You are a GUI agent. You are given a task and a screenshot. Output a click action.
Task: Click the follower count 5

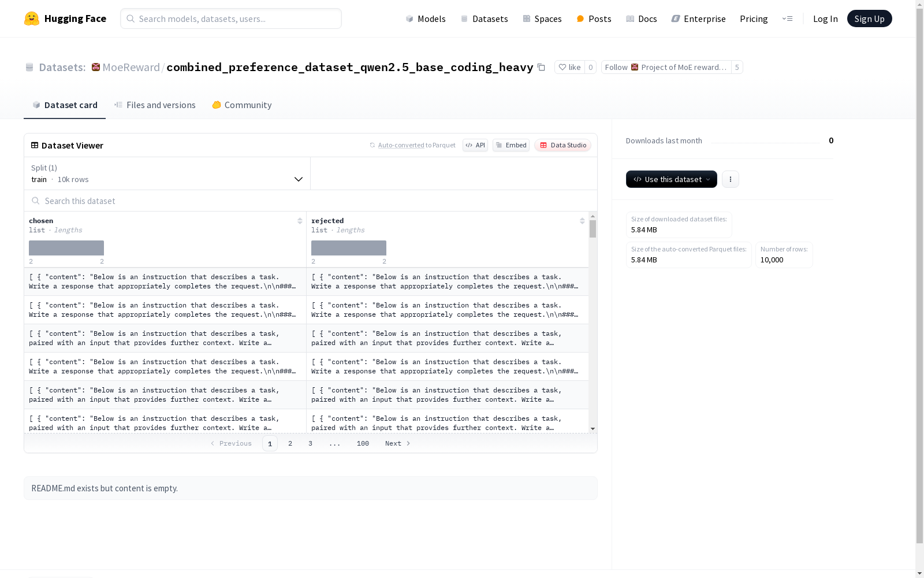[737, 67]
